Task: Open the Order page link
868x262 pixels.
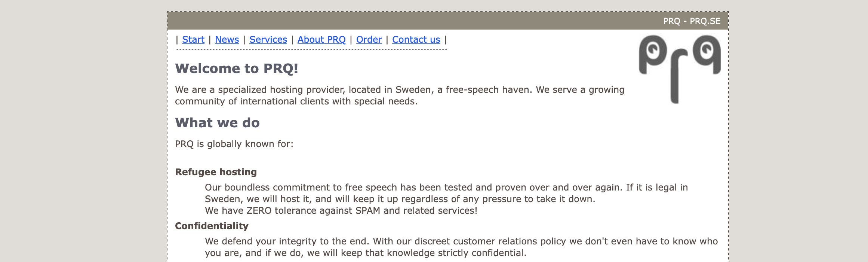Action: [369, 40]
